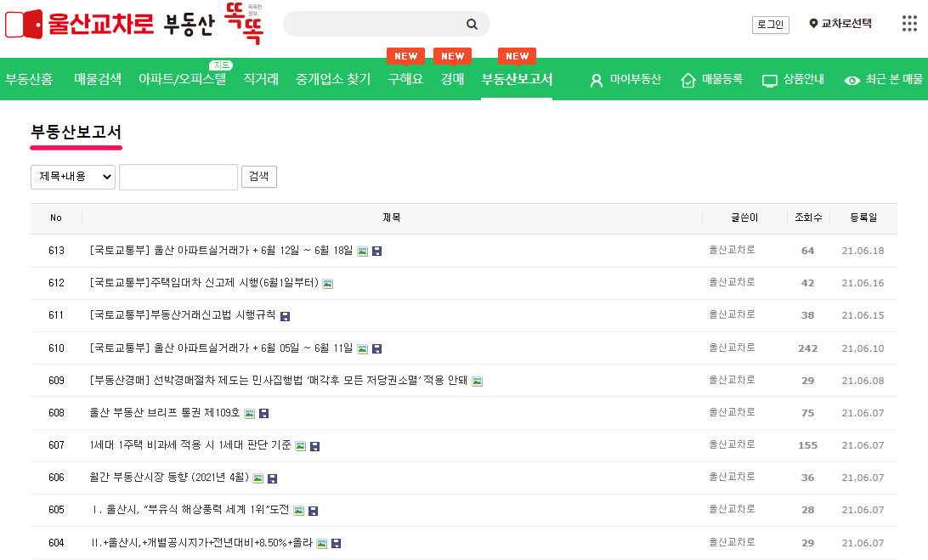The height and width of the screenshot is (560, 928).
Task: Click disk attachment icon on post 605
Action: [x=313, y=511]
